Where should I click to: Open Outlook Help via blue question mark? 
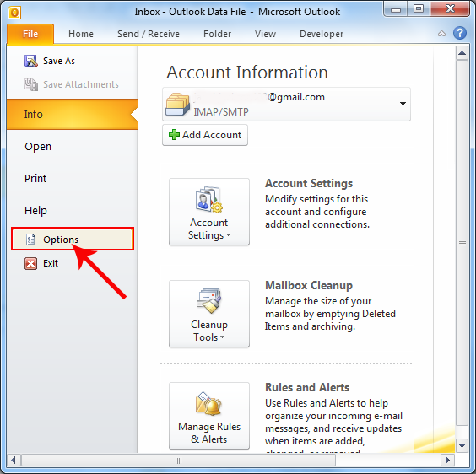460,33
